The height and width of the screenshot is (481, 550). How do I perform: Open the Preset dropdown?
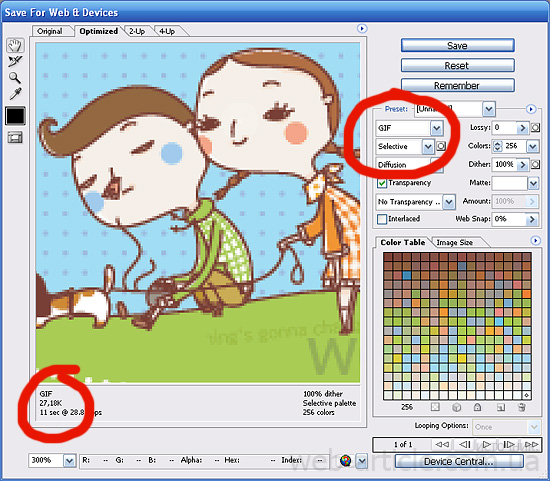(488, 109)
